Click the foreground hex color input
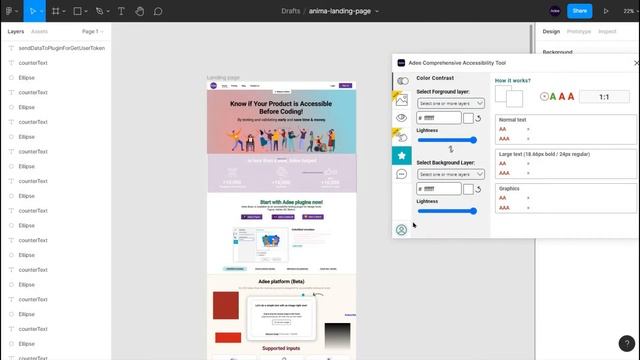 pos(439,118)
